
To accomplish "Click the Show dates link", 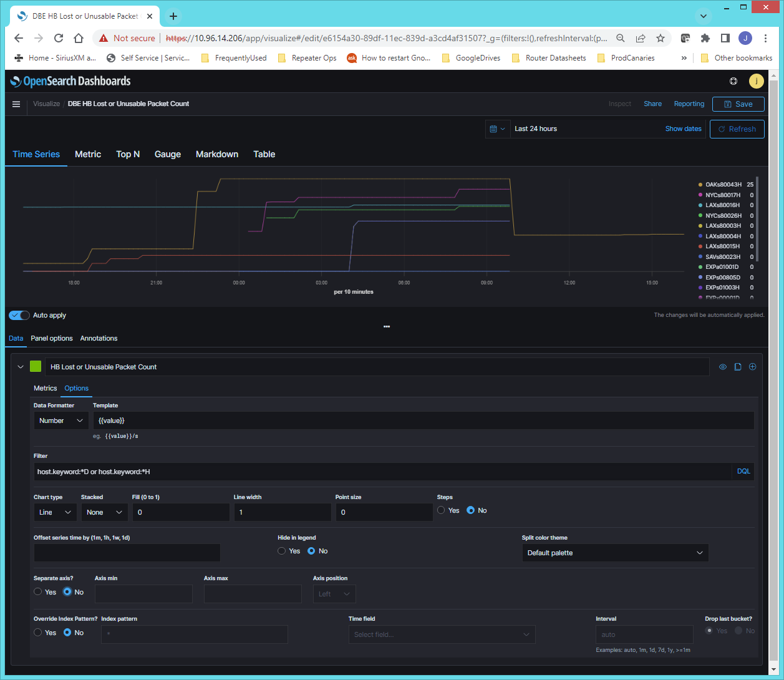I will (x=684, y=129).
